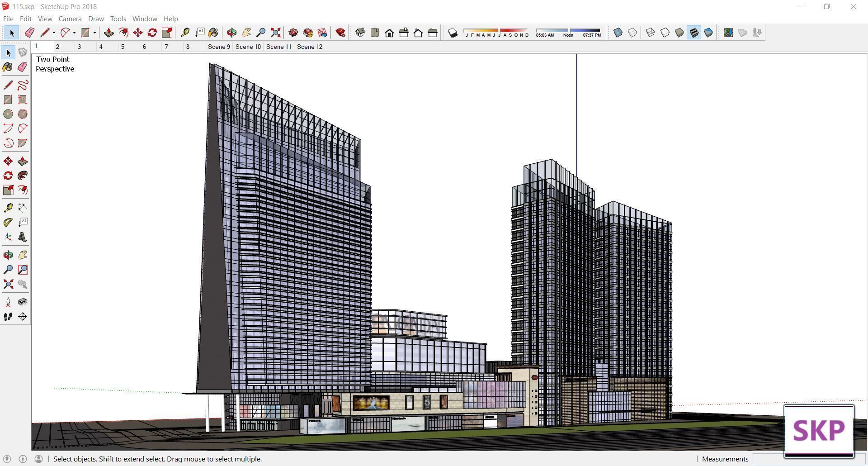Select the 3D Text tool
Viewport: 868px width, 466px height.
[x=23, y=237]
